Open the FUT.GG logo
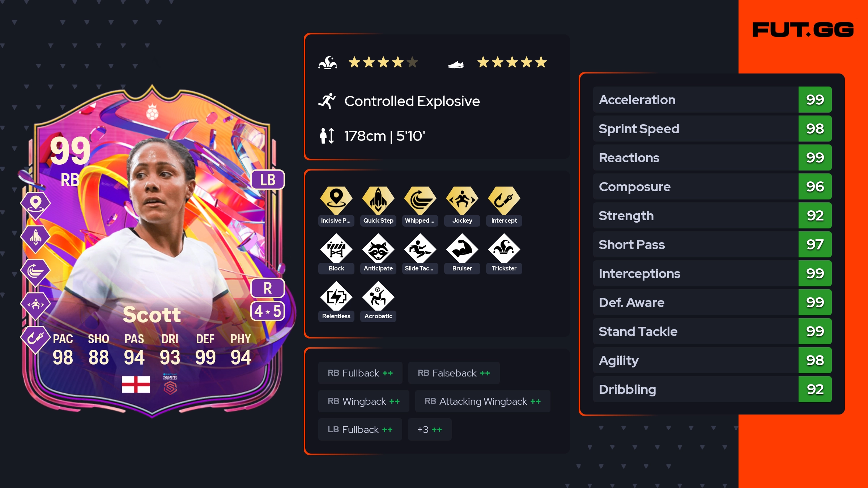Image resolution: width=868 pixels, height=488 pixels. pos(803,30)
